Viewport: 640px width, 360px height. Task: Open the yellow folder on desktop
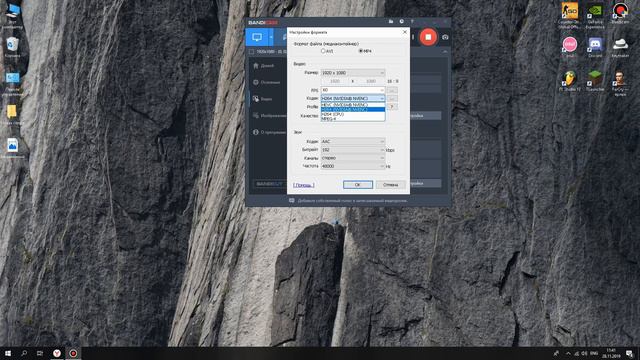coord(12,114)
